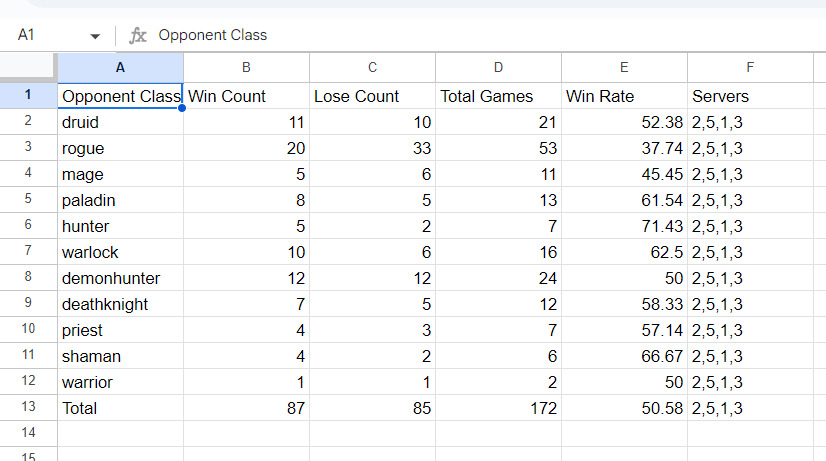Click the Lose Count header cell
826x461 pixels.
(x=372, y=96)
